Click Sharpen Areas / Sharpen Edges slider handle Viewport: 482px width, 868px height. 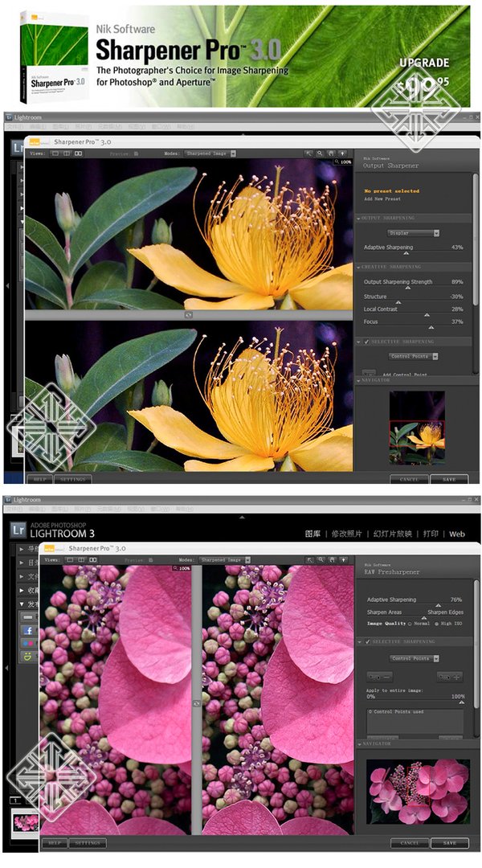tap(425, 618)
